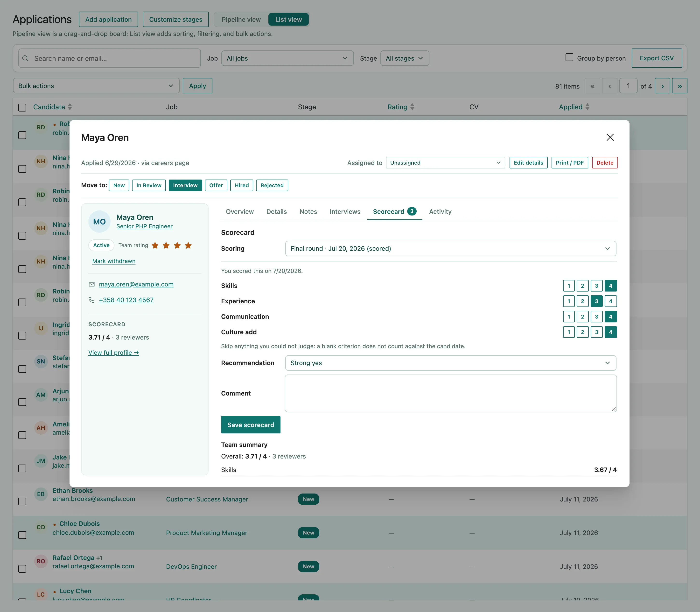The image size is (700, 612).
Task: Click the MO avatar in profile card
Action: point(99,222)
